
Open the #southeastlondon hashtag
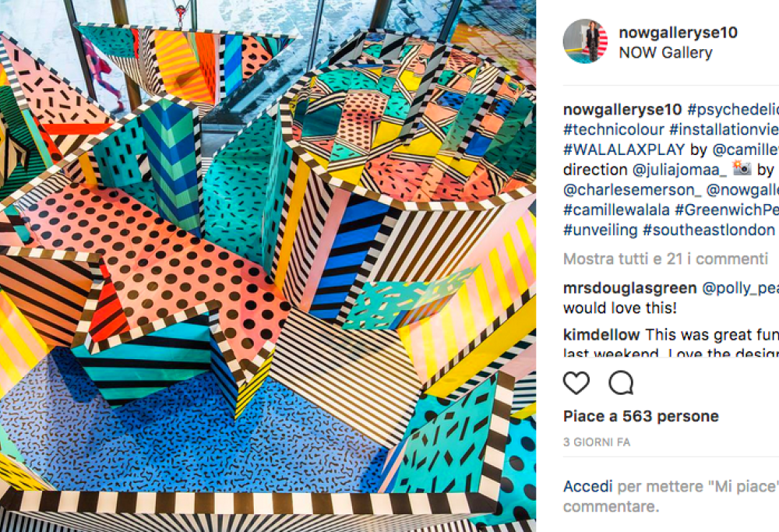click(x=709, y=230)
